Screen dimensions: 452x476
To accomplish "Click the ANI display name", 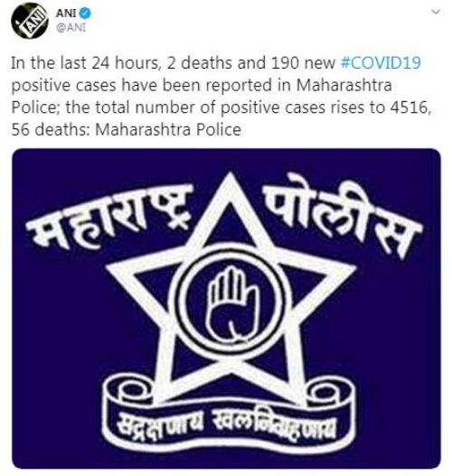I will coord(66,13).
